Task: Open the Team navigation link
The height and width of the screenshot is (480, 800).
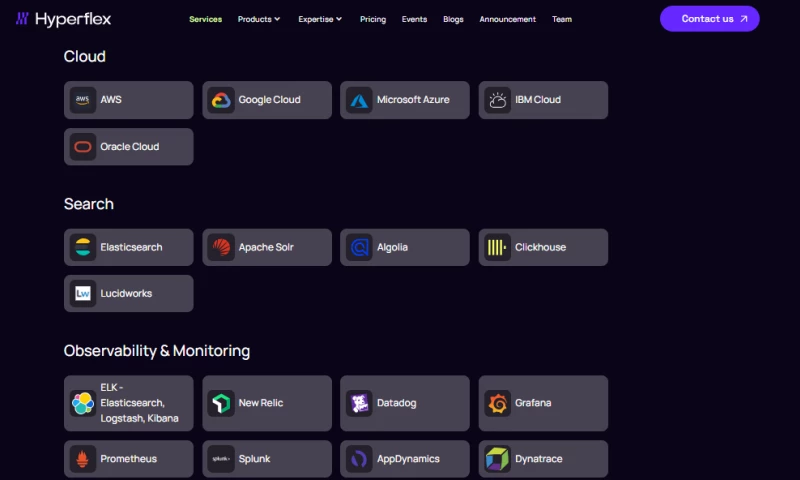Action: point(562,19)
